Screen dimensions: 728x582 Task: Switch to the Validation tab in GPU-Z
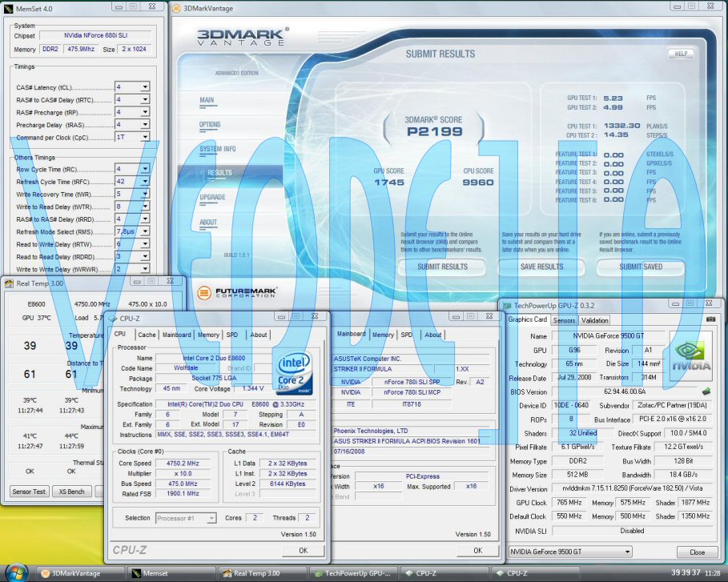(x=595, y=320)
